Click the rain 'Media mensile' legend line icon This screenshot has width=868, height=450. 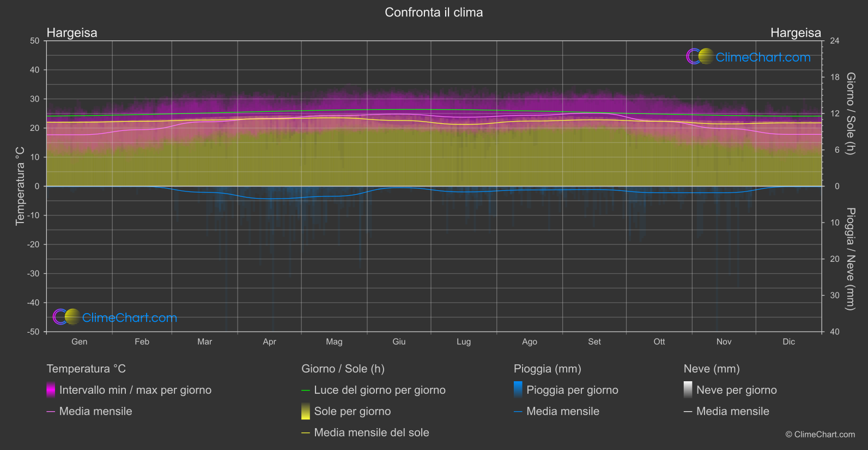[x=518, y=412]
